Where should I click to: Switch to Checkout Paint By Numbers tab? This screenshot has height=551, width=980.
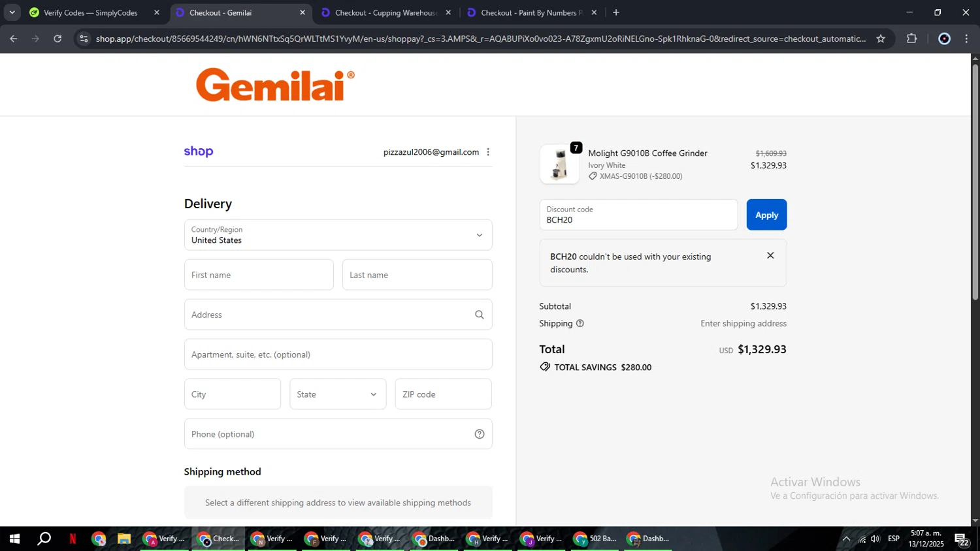(531, 12)
